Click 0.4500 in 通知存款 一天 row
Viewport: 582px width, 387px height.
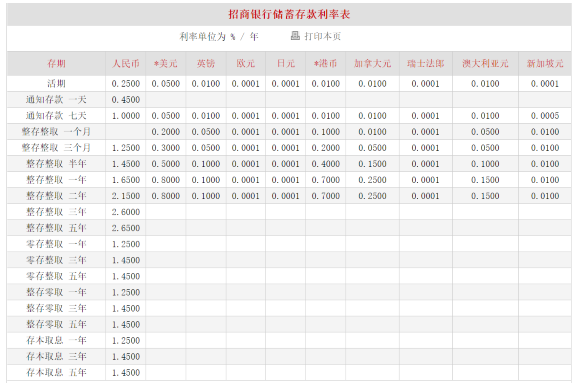pos(126,100)
